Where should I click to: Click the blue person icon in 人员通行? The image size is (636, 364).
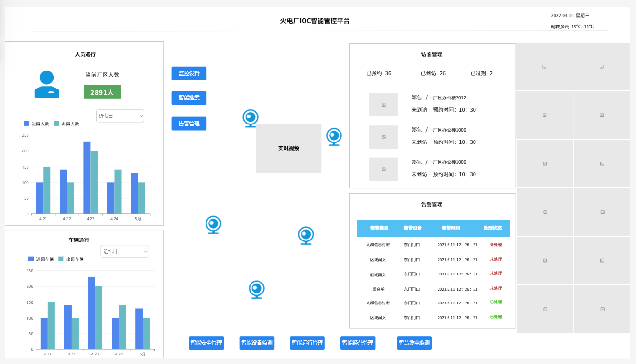[46, 84]
